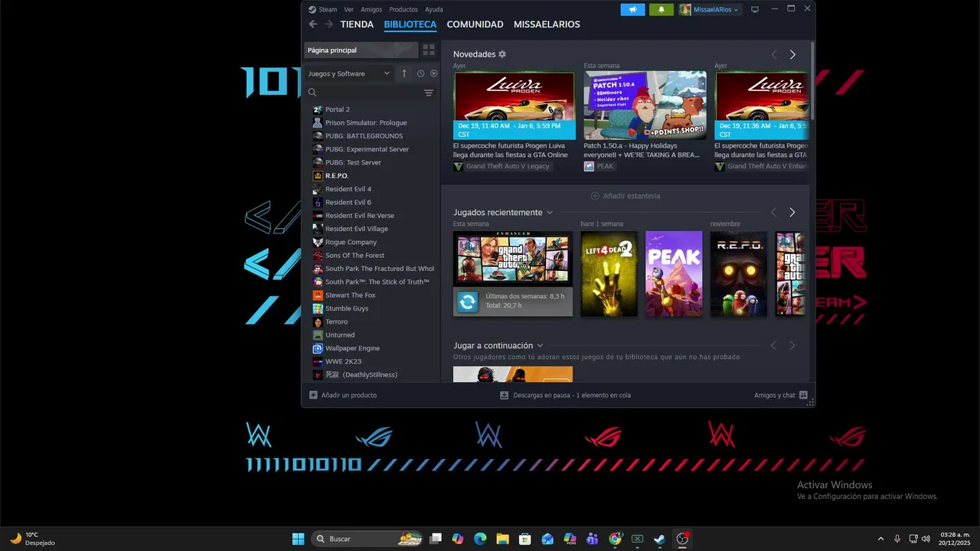980x551 pixels.
Task: Open the PEAK Patch 1.50.a news card
Action: pyautogui.click(x=645, y=106)
